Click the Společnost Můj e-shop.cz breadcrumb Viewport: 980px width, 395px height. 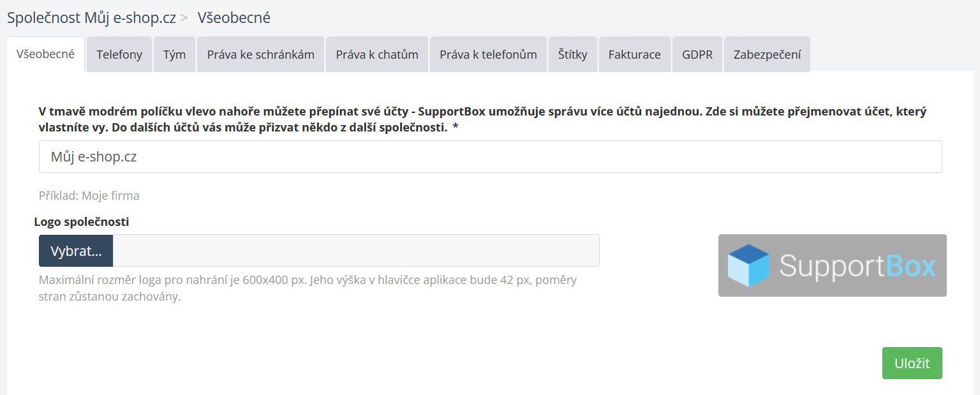(91, 17)
